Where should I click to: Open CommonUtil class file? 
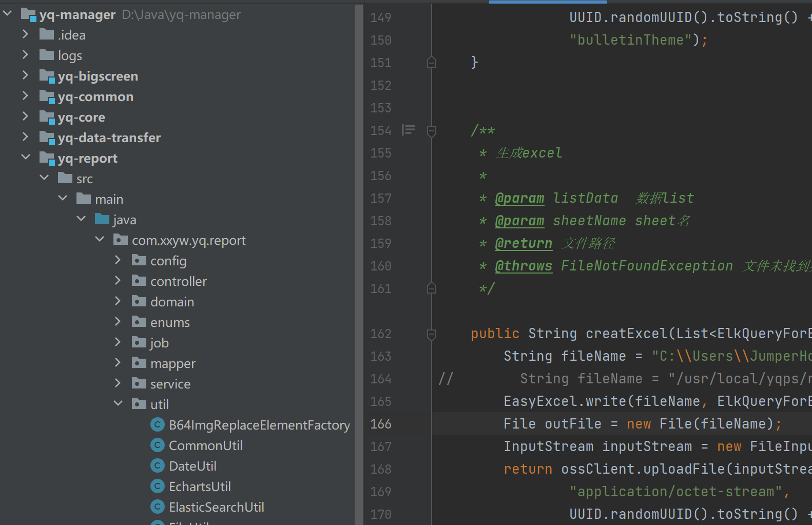206,445
